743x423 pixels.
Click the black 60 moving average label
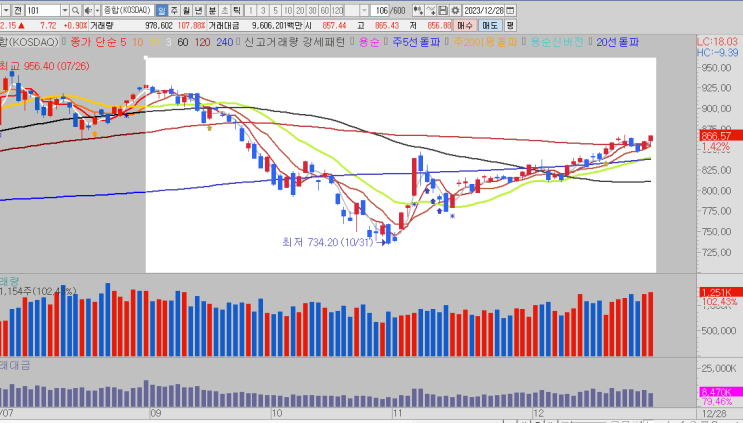click(182, 42)
